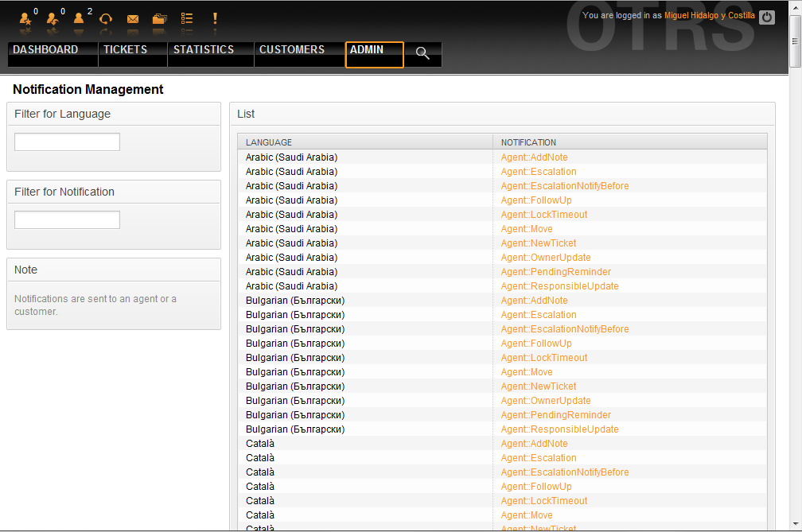Open the headset phone ticket icon

click(106, 18)
